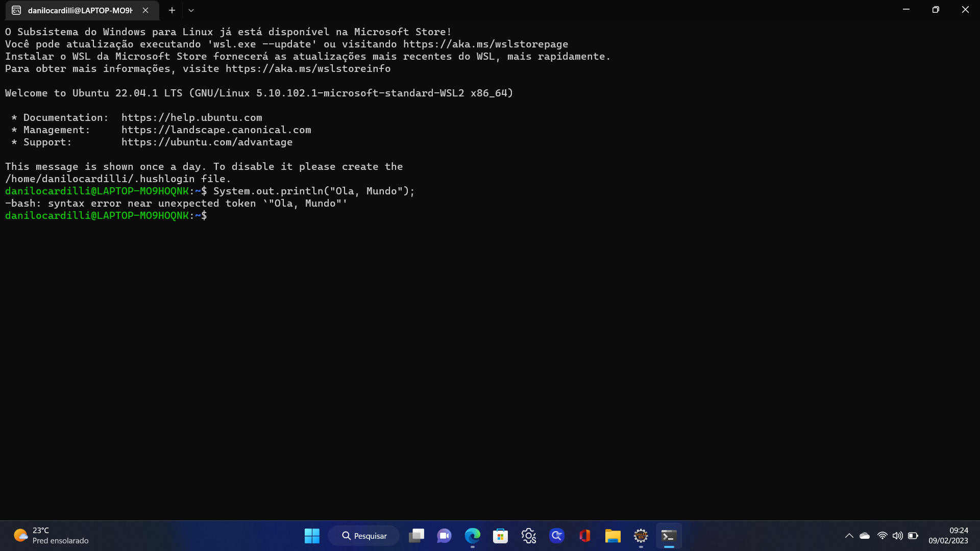Close the Windows Terminal window
Image resolution: width=980 pixels, height=551 pixels.
(965, 10)
